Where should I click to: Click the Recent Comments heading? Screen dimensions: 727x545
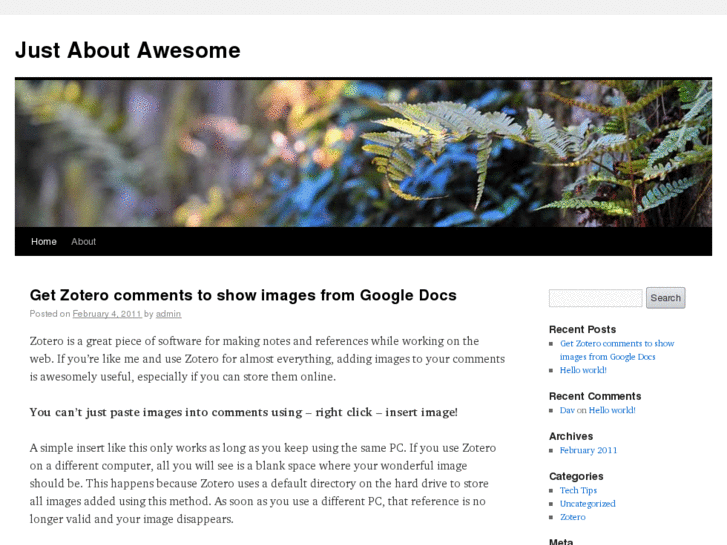pos(595,396)
